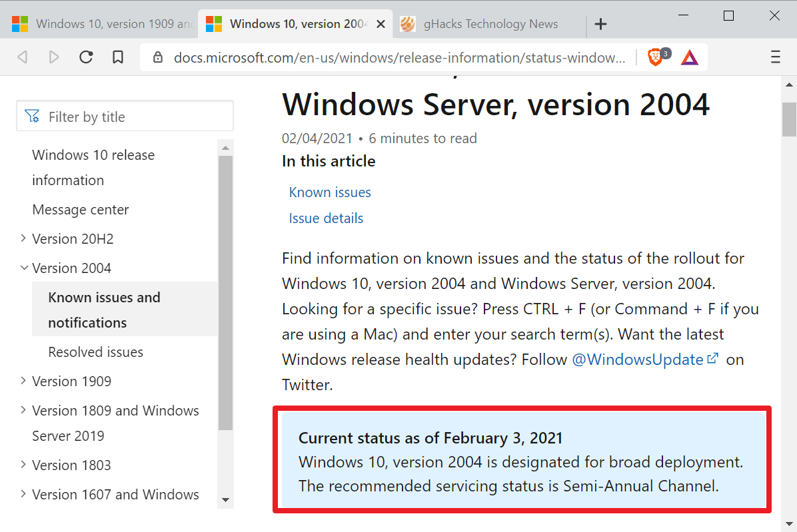Image resolution: width=797 pixels, height=532 pixels.
Task: Expand the Version 1803 chevron
Action: [23, 465]
